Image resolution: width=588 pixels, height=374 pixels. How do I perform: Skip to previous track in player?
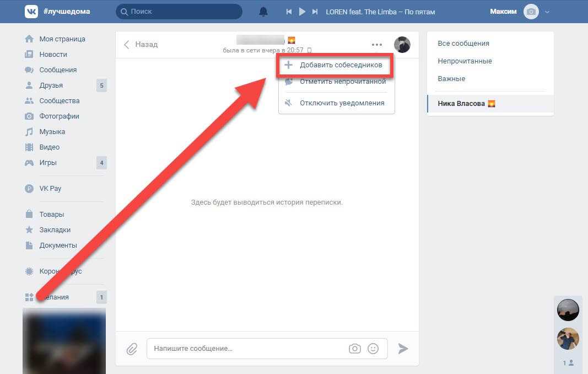pos(289,12)
